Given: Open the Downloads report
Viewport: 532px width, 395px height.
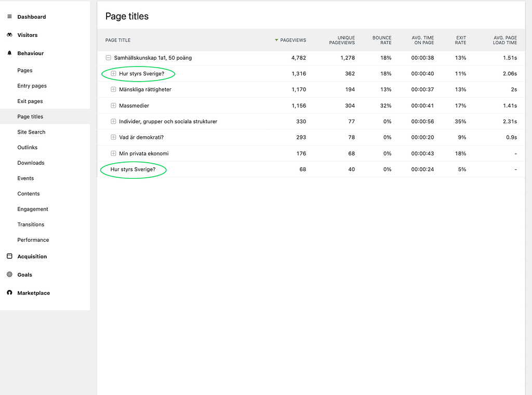Looking at the screenshot, I should click(x=31, y=163).
